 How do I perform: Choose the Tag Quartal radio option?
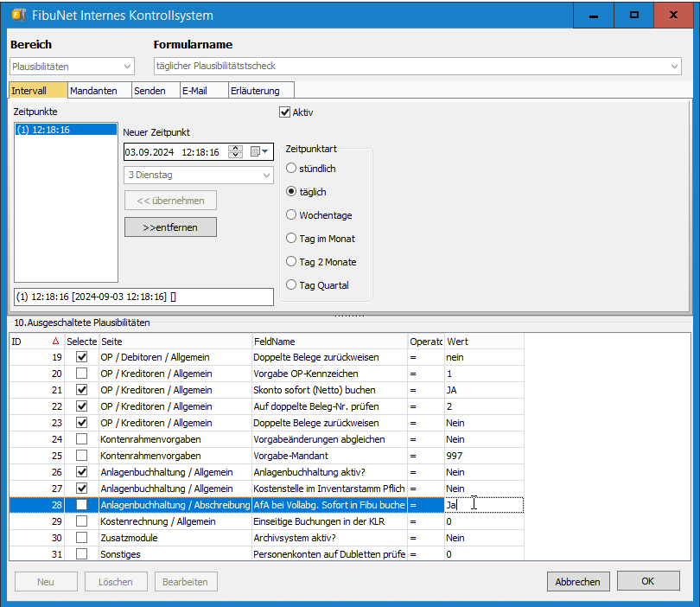291,284
